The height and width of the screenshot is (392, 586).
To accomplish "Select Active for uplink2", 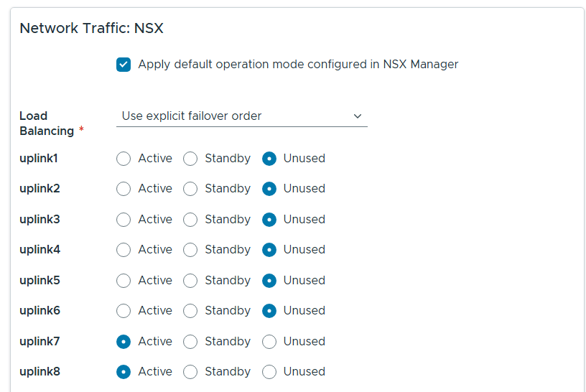I will click(x=124, y=189).
